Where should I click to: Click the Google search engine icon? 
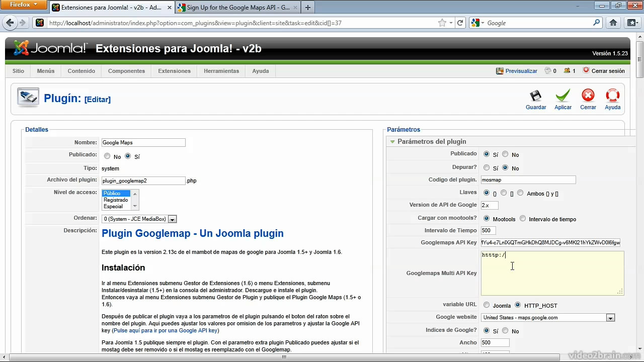point(475,23)
